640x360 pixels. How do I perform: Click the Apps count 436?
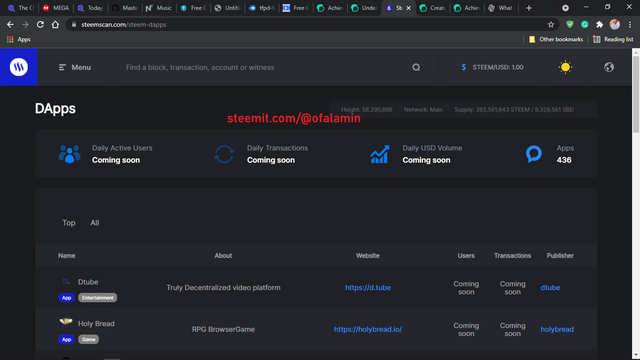tap(564, 160)
